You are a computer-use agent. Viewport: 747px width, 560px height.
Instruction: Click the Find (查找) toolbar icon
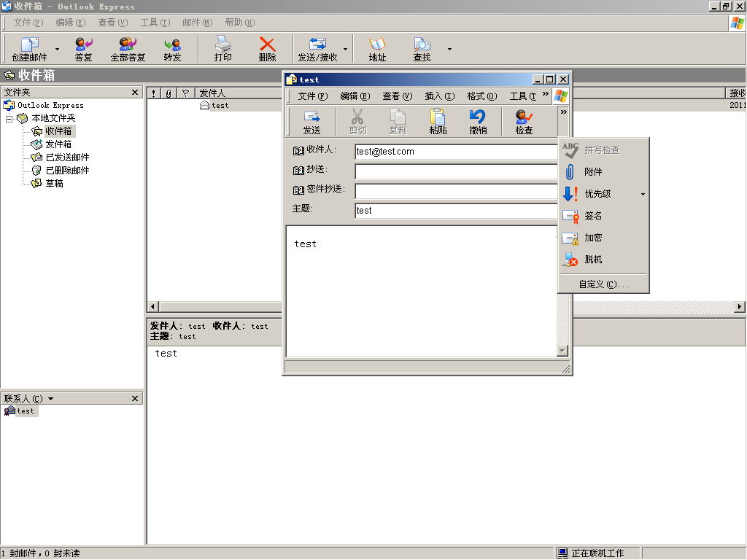click(422, 49)
